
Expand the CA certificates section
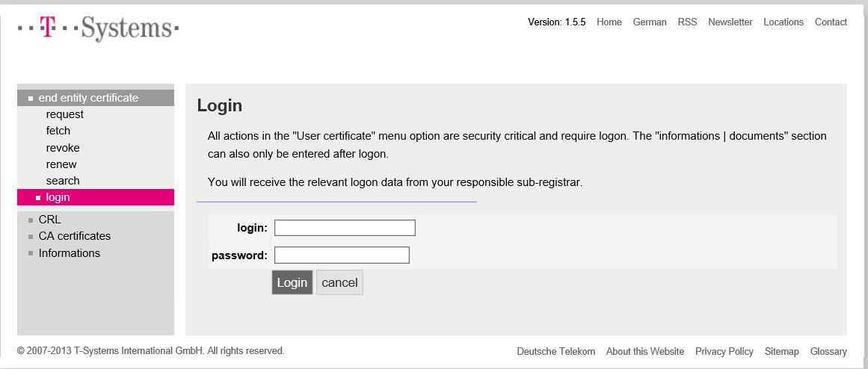pyautogui.click(x=74, y=236)
